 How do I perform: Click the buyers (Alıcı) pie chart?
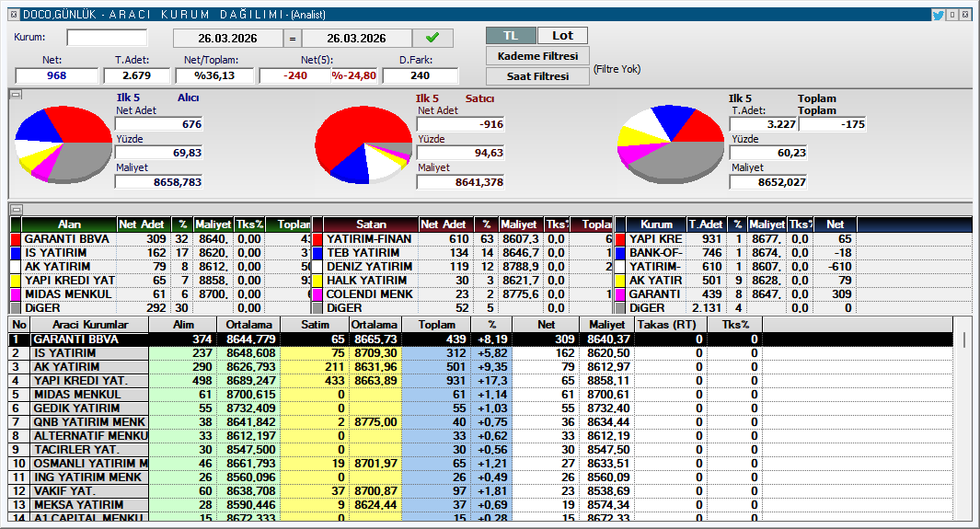tap(63, 144)
